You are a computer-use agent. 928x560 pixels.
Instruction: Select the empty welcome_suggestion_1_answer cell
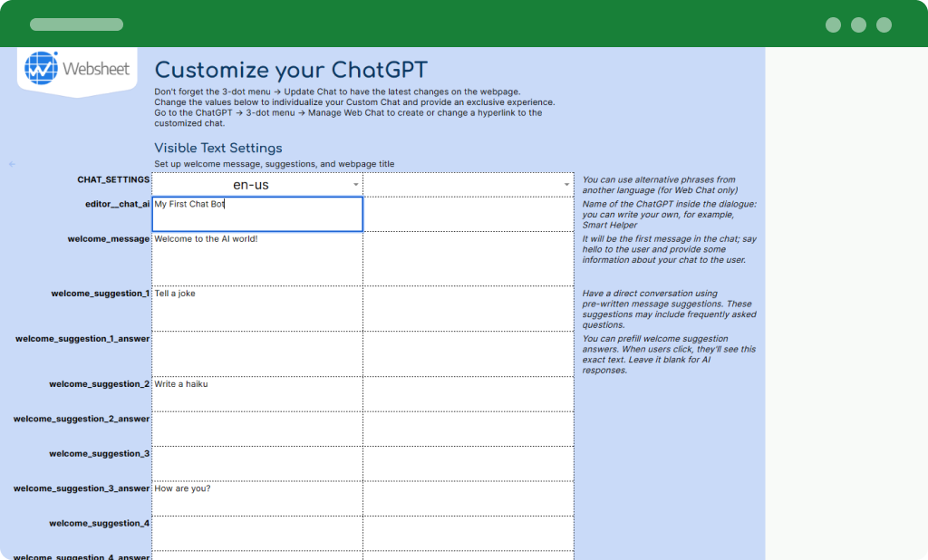point(257,353)
